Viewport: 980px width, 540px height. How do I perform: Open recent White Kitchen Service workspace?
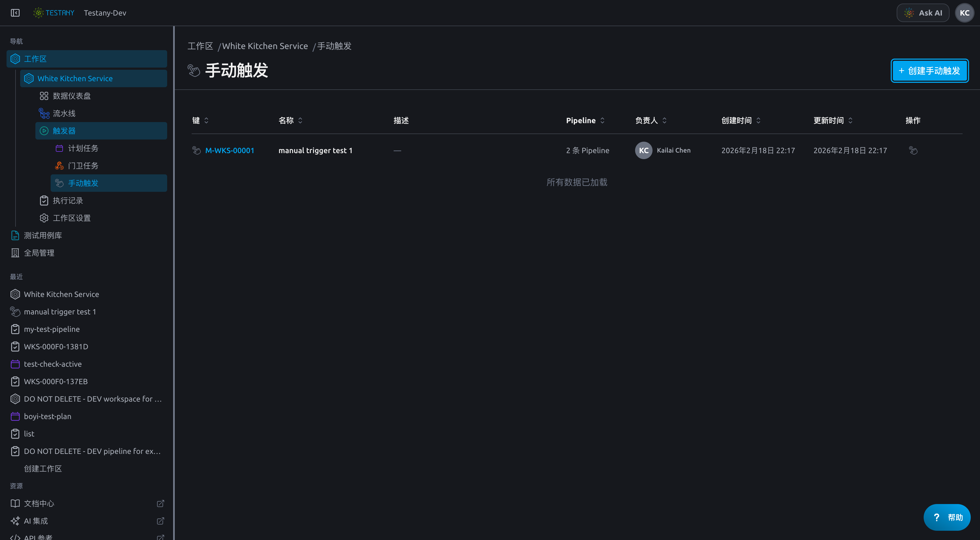click(61, 294)
